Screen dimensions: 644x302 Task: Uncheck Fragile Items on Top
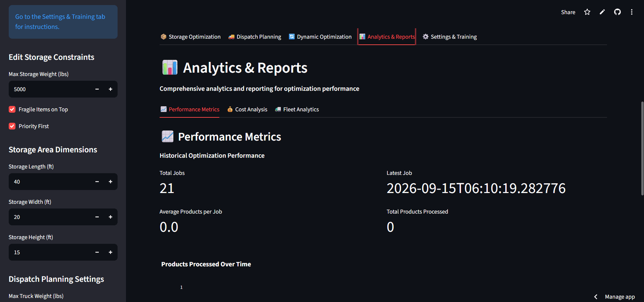click(x=12, y=109)
